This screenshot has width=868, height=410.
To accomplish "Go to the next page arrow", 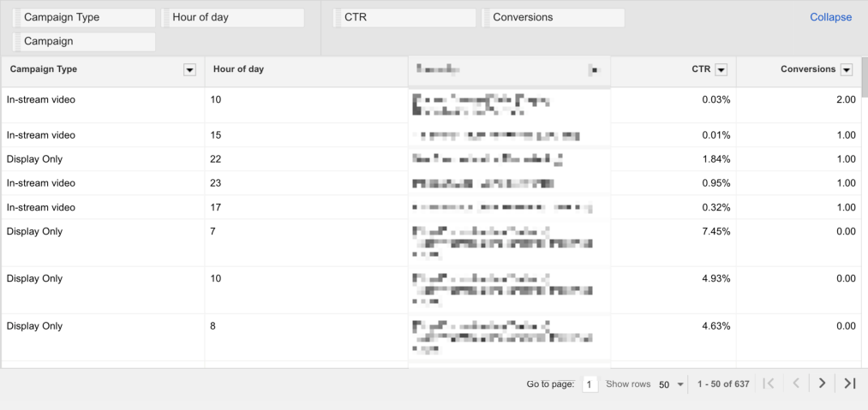I will click(x=822, y=383).
